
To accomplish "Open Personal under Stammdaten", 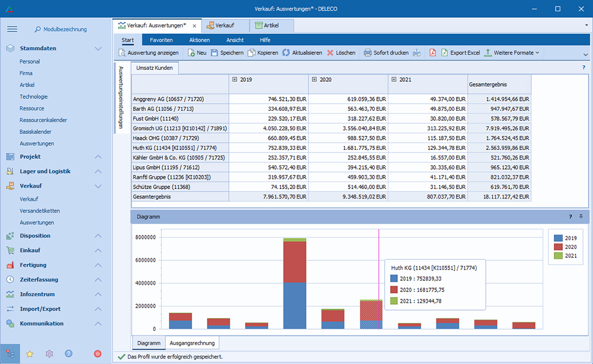I will [x=30, y=62].
